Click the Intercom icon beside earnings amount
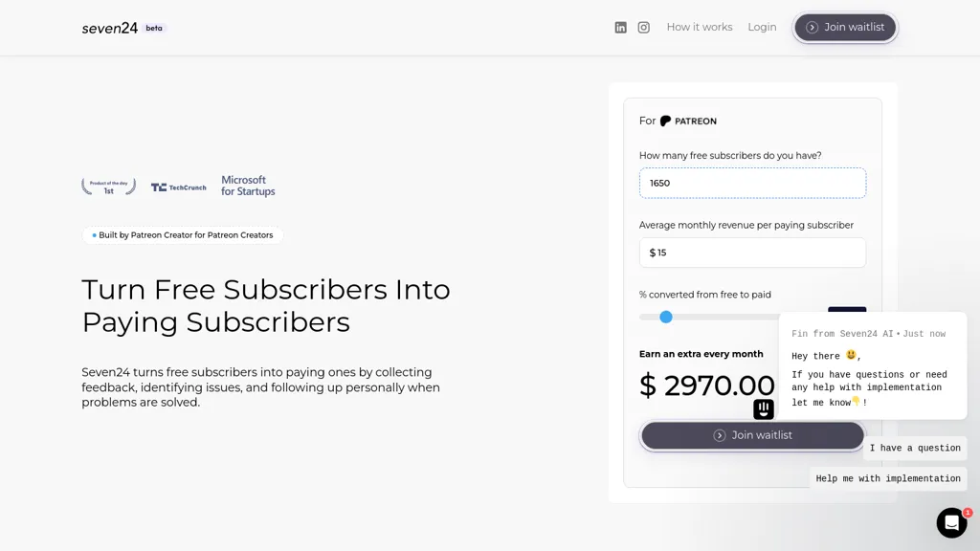The width and height of the screenshot is (980, 551). click(763, 409)
